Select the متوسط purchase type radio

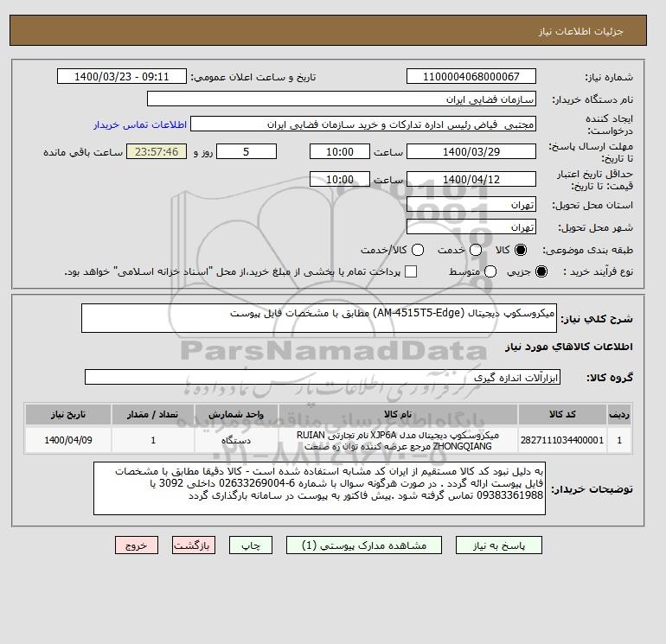click(x=490, y=271)
